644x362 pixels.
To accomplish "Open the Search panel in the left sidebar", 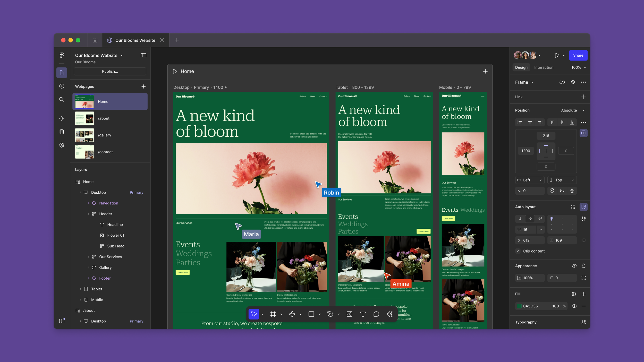I will click(62, 99).
